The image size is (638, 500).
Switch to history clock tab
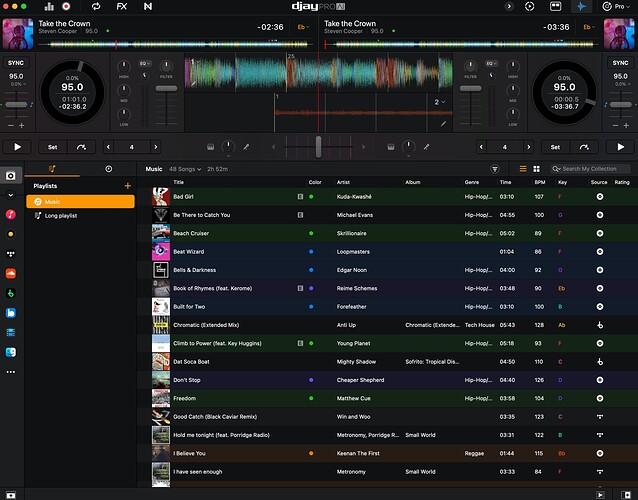tap(109, 168)
